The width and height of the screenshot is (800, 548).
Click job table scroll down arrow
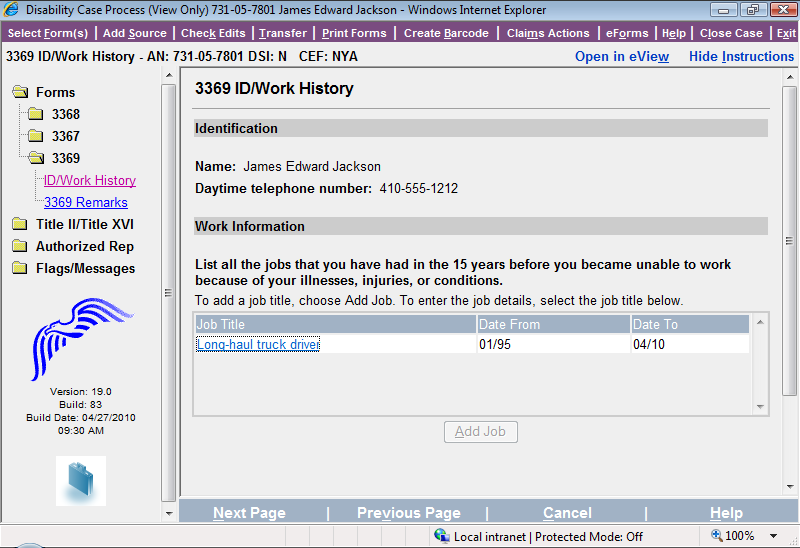[x=760, y=407]
